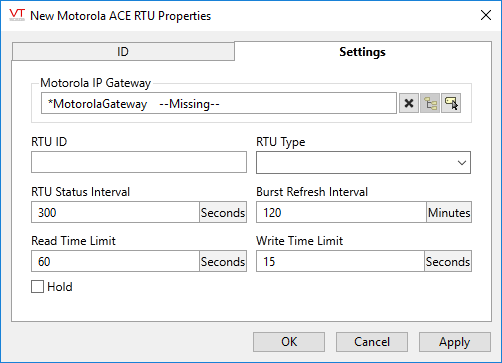Select the Settings tab
This screenshot has width=502, height=363.
coord(363,52)
